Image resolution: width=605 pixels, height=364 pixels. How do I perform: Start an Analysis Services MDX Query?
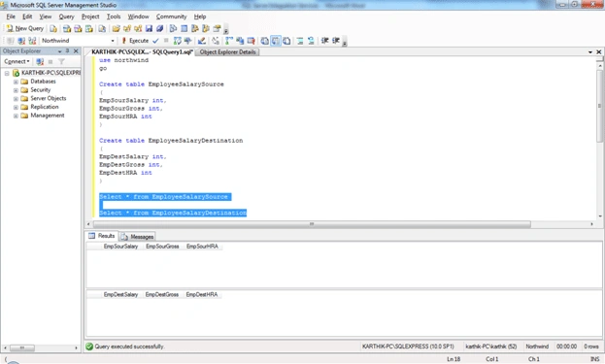[x=67, y=28]
